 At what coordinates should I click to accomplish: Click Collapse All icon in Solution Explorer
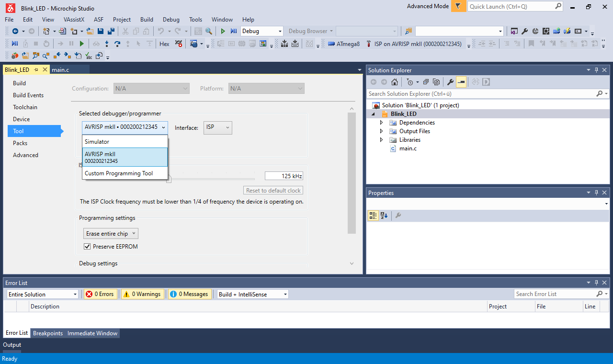[x=426, y=82]
